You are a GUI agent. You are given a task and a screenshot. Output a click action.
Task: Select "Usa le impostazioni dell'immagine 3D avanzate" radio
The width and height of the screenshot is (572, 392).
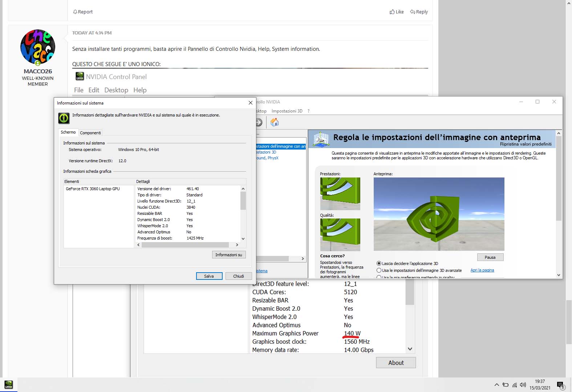(379, 270)
